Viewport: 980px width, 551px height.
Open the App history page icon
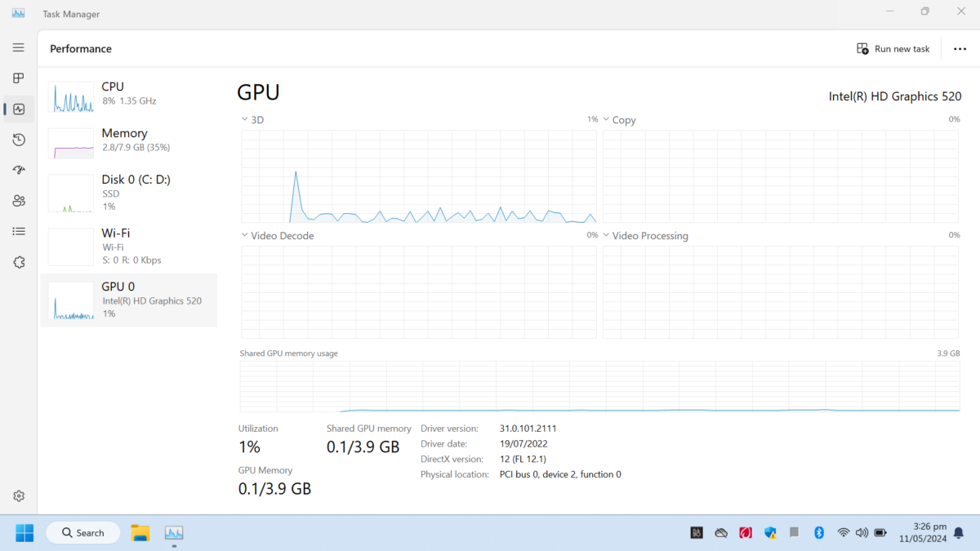[x=19, y=140]
